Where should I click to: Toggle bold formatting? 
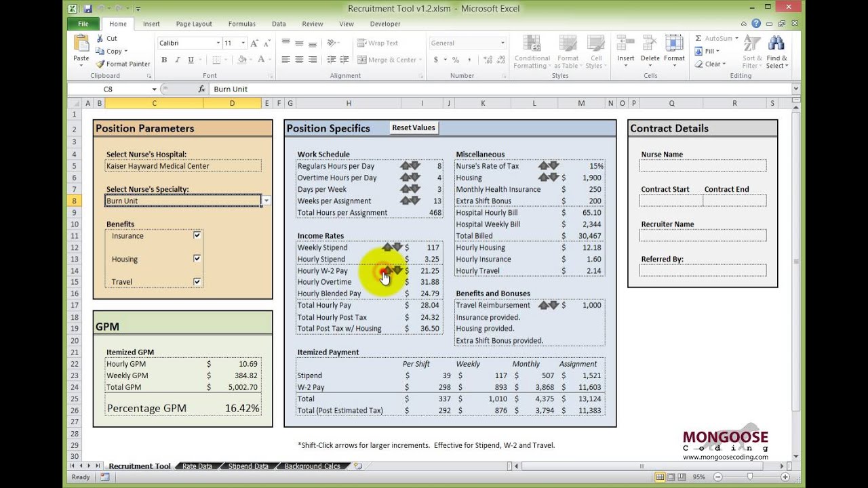(x=164, y=60)
